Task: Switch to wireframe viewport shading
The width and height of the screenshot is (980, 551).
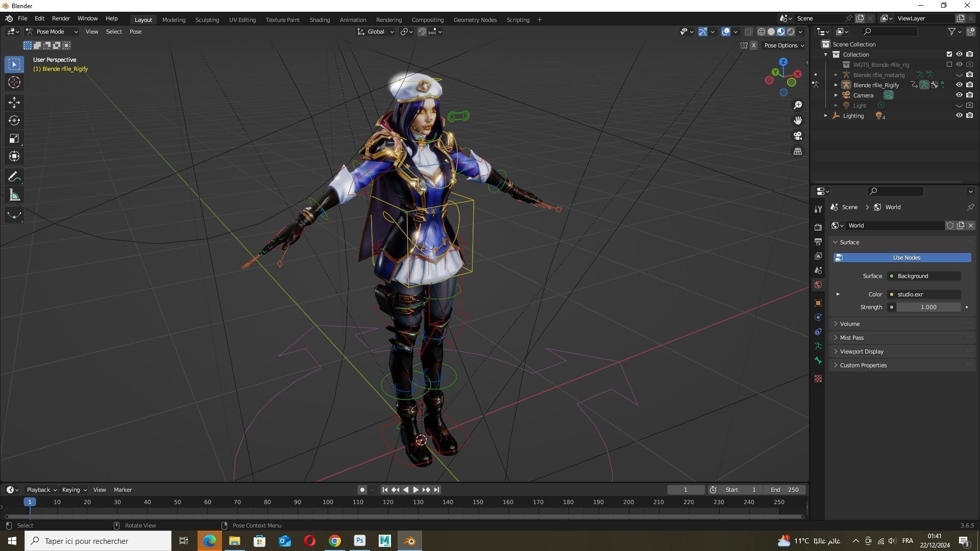Action: (x=761, y=32)
